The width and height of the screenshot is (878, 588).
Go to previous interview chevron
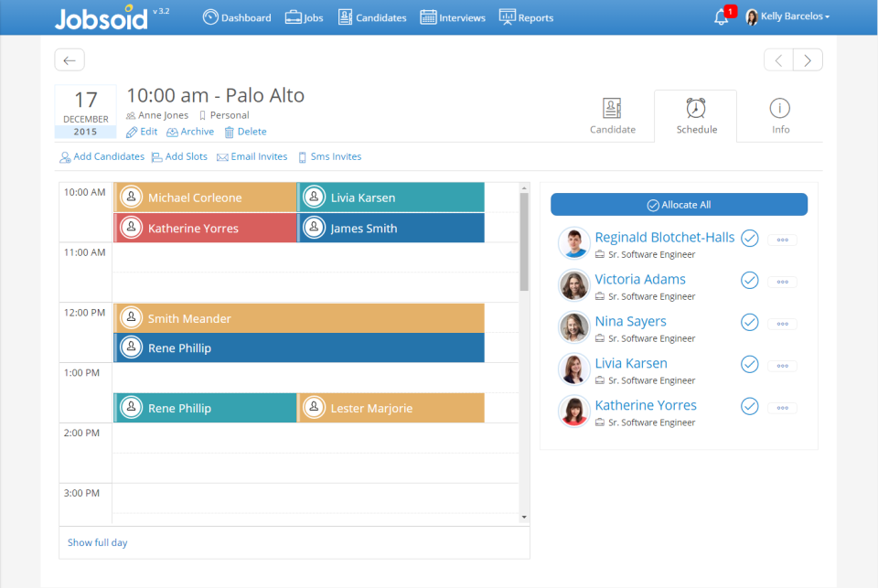(778, 60)
